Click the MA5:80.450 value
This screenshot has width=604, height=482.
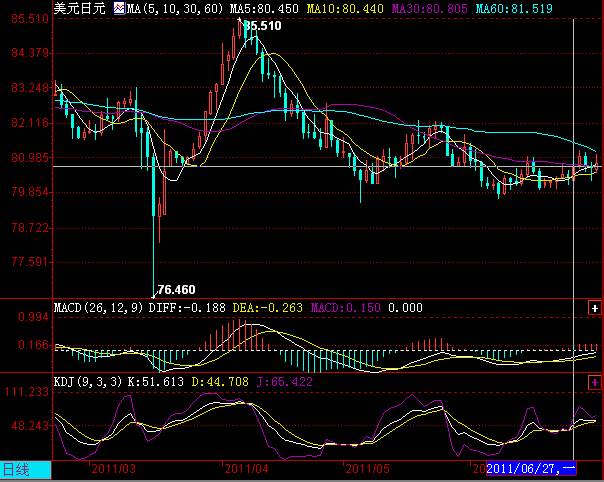click(264, 8)
